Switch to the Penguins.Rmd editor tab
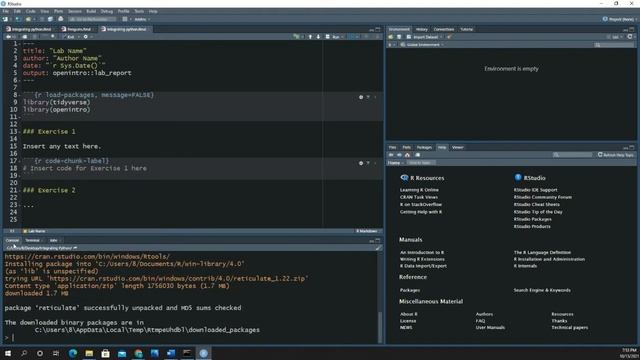 (x=78, y=29)
